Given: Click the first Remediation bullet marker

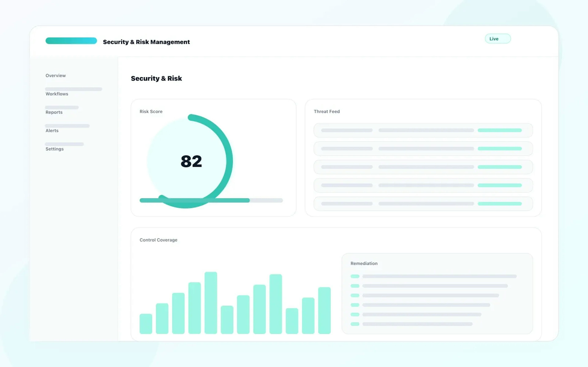Looking at the screenshot, I should pos(355,276).
